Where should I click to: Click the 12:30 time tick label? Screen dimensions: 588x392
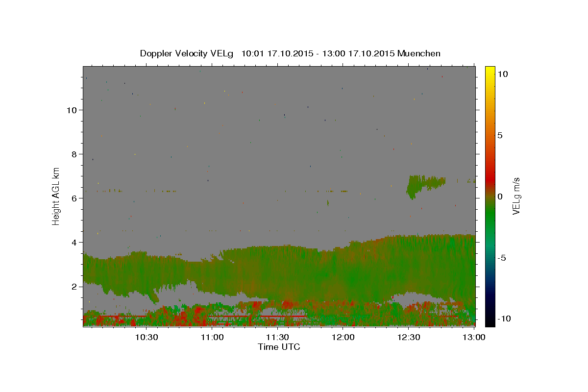click(x=409, y=337)
